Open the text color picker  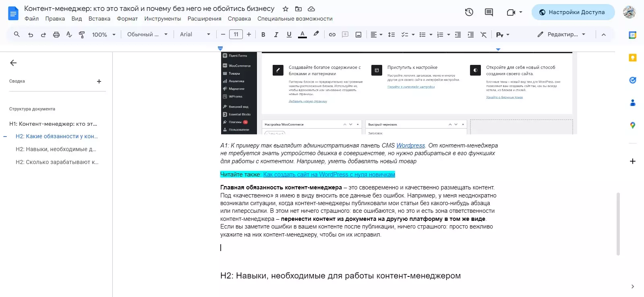tap(302, 35)
